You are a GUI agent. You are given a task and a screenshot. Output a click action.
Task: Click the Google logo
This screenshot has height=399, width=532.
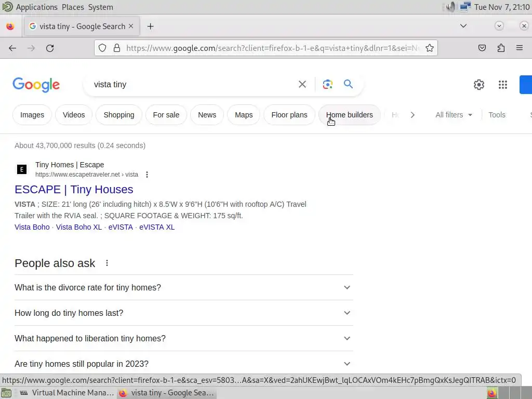click(36, 85)
